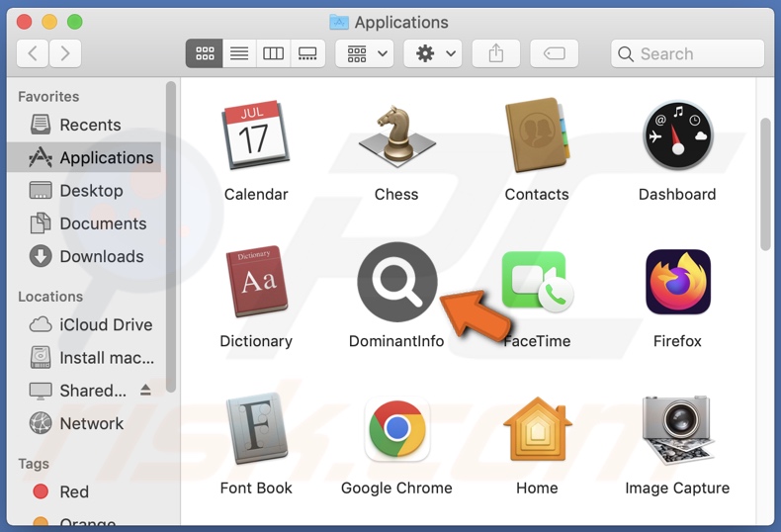The height and width of the screenshot is (532, 781).
Task: Click the Google Chrome file name label
Action: click(396, 488)
